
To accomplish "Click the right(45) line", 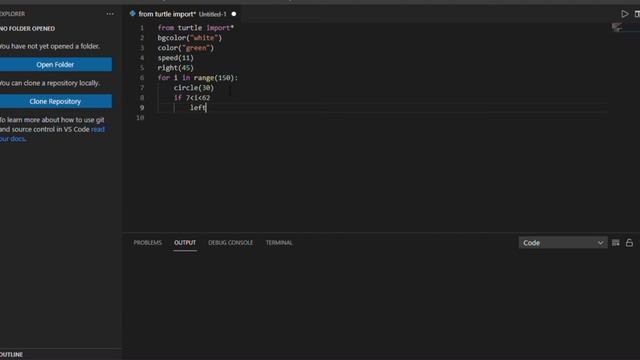I will 176,68.
